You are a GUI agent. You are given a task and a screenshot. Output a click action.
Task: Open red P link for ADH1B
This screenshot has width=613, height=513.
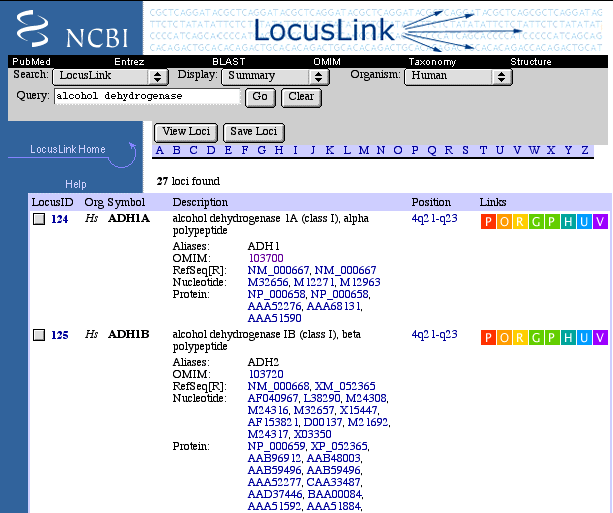click(x=488, y=337)
